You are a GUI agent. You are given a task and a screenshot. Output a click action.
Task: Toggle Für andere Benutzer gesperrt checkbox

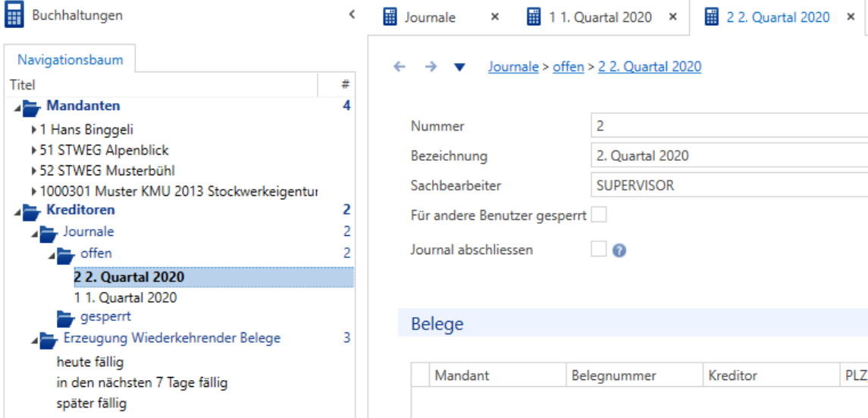[599, 215]
